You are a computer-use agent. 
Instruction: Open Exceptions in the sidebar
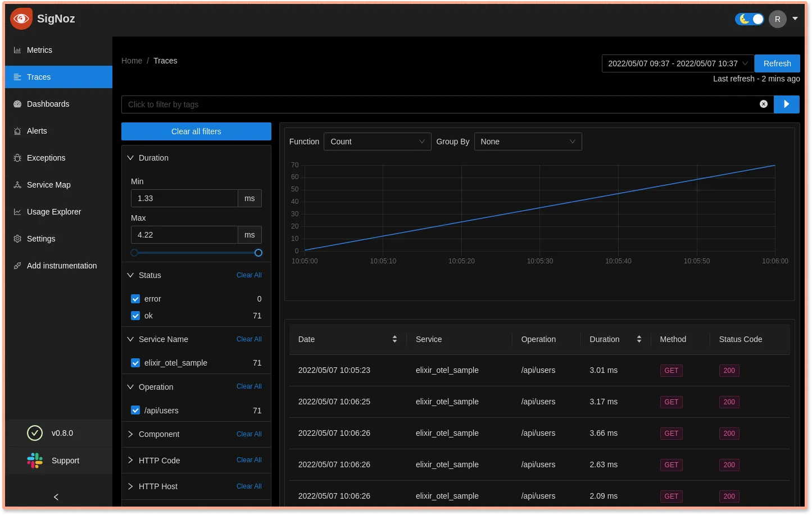pos(58,158)
